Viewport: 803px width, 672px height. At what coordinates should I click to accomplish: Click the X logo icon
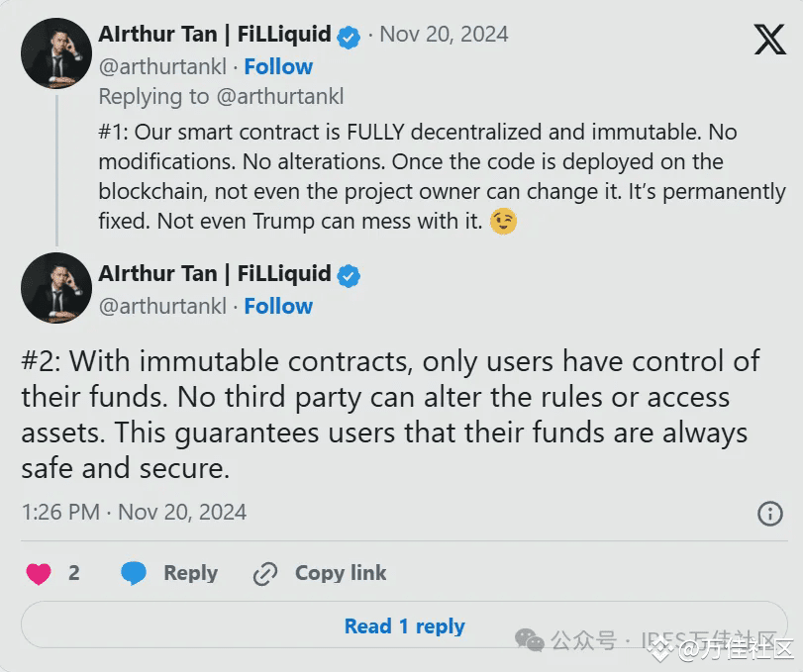coord(769,40)
